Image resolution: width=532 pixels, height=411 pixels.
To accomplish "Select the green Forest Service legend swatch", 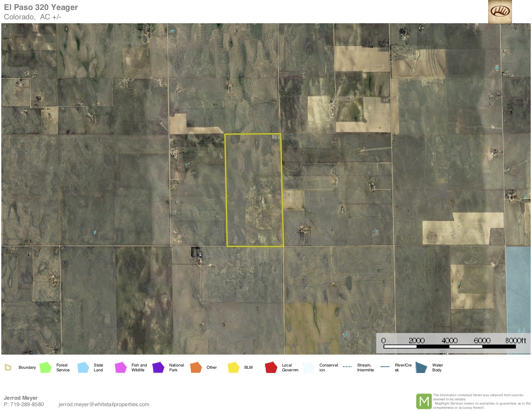I will click(x=45, y=367).
